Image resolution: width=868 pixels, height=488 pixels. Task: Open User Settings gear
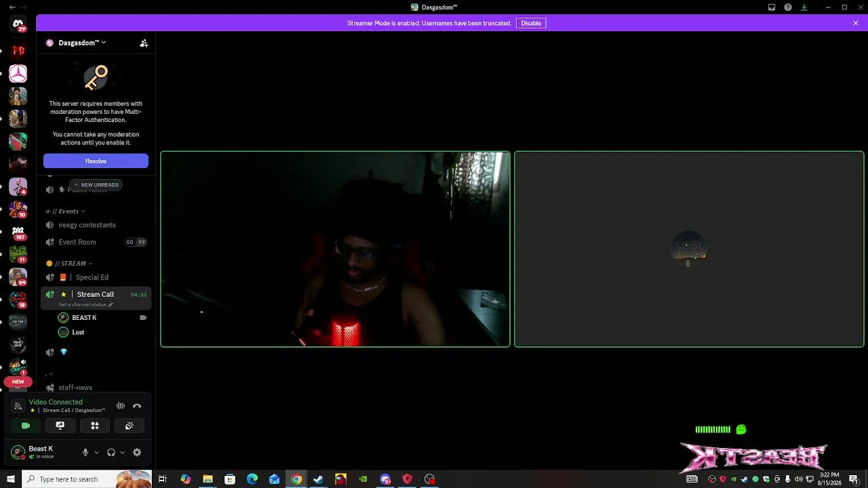tap(137, 452)
